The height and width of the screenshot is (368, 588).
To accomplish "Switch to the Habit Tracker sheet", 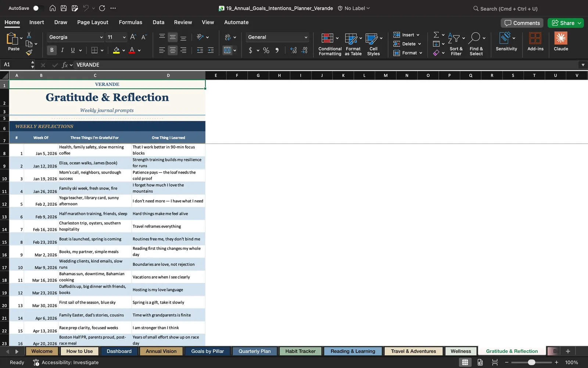I will (x=300, y=351).
